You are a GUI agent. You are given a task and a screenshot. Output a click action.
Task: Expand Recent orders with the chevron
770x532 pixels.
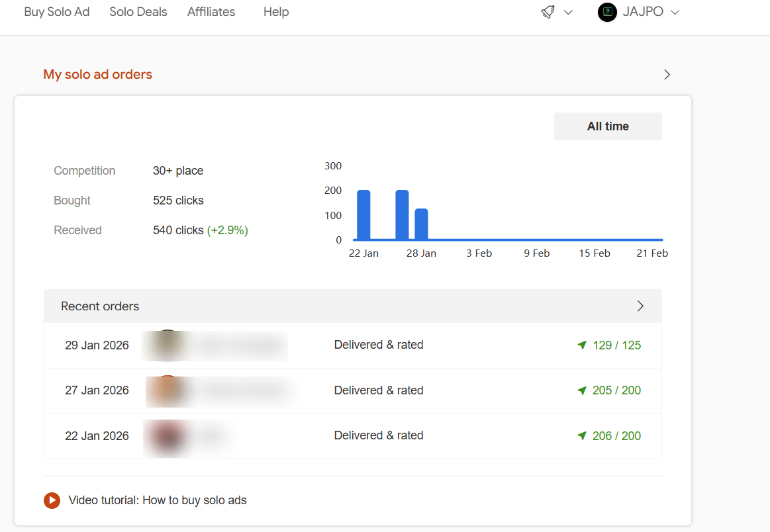[x=640, y=306]
